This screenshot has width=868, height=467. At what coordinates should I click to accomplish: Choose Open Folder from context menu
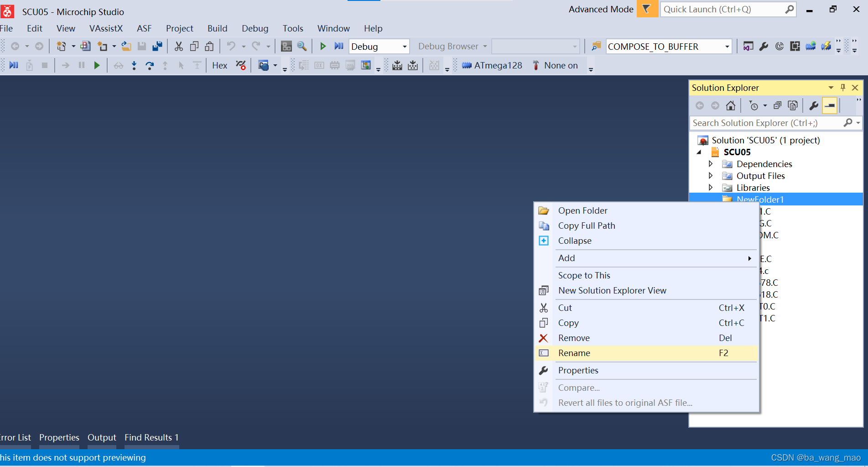tap(646, 210)
